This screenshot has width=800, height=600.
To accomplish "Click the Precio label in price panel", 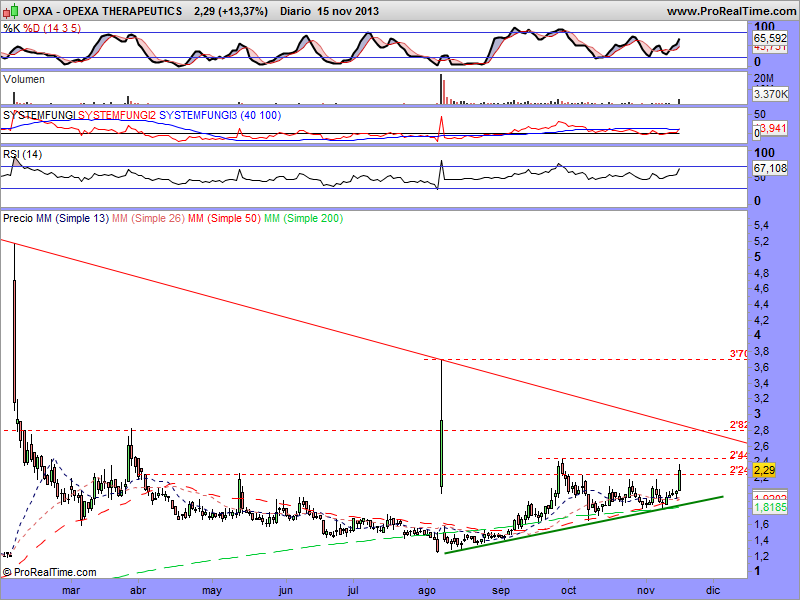I will 18,218.
